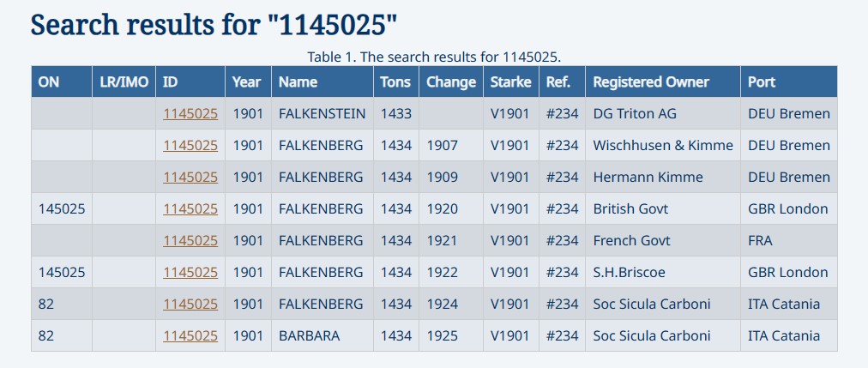The width and height of the screenshot is (868, 368).
Task: Select the FRA port cell
Action: click(x=760, y=240)
